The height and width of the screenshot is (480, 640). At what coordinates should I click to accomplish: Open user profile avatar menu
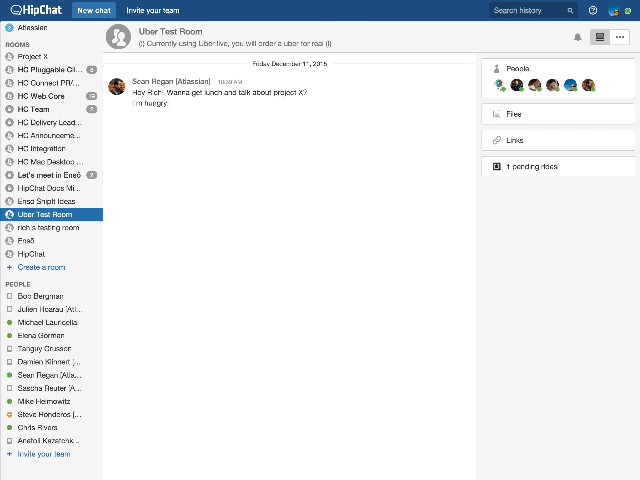(x=613, y=10)
